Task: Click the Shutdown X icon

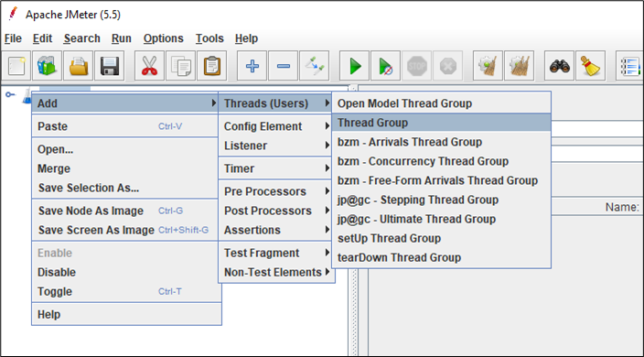Action: tap(448, 66)
